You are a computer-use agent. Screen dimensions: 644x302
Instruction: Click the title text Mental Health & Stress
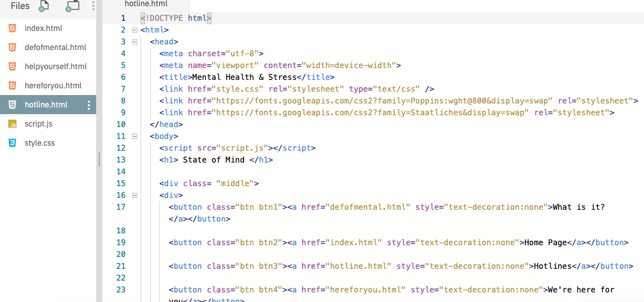click(244, 77)
